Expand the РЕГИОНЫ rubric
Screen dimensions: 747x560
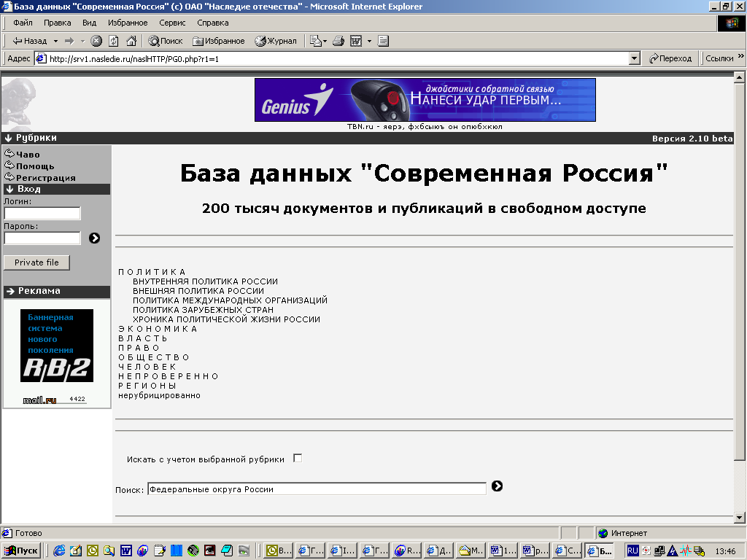point(147,386)
